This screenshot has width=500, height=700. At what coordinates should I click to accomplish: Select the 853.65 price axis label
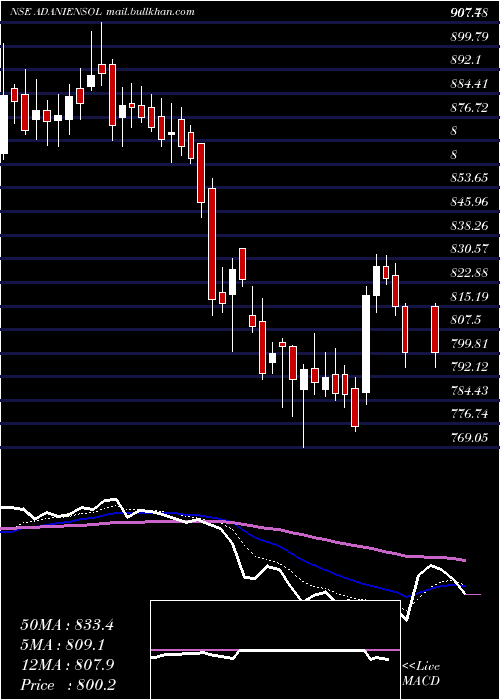469,178
